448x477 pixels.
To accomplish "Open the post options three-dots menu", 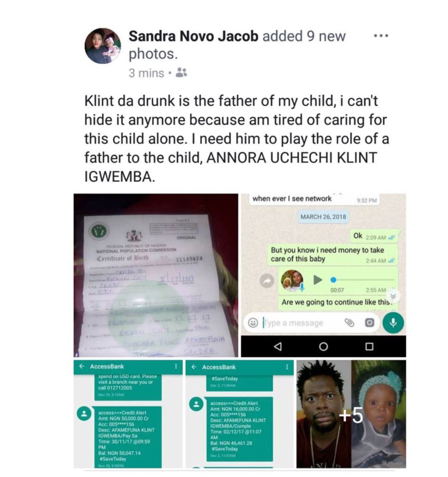I will pyautogui.click(x=381, y=36).
